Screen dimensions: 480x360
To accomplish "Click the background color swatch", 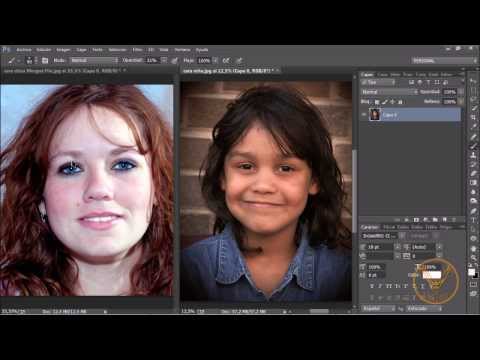I will [476, 276].
